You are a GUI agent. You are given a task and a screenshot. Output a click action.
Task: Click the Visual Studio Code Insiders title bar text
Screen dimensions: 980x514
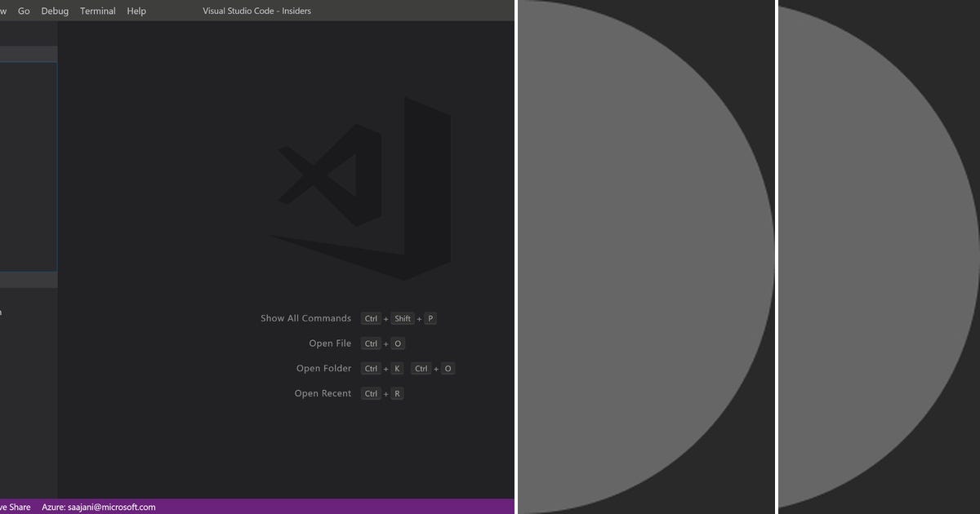256,11
